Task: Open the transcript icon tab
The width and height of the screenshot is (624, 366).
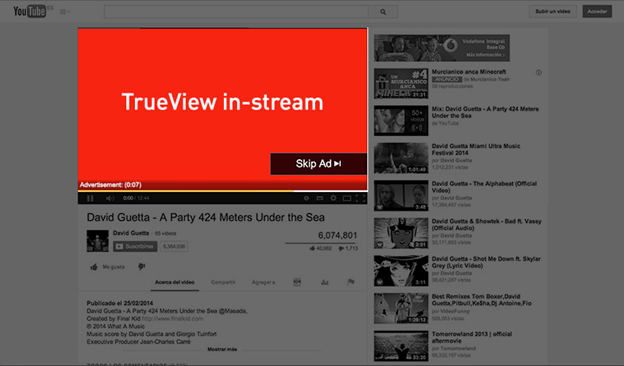Action: click(297, 282)
